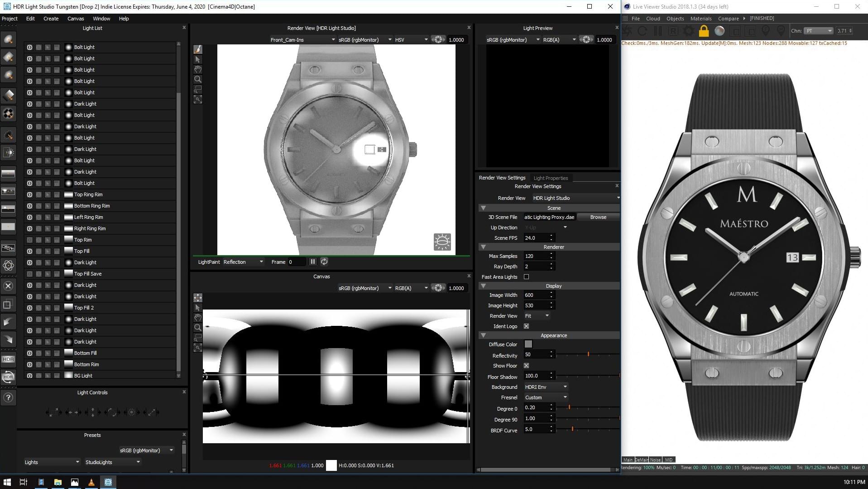Click the restart circular arrow in Live Viewer
Image resolution: width=868 pixels, height=489 pixels.
(x=642, y=31)
